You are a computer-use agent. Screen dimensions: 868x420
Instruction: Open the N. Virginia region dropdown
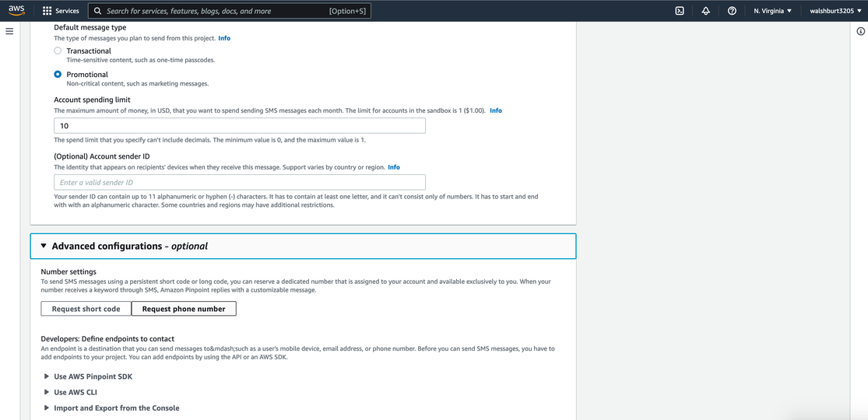[772, 11]
